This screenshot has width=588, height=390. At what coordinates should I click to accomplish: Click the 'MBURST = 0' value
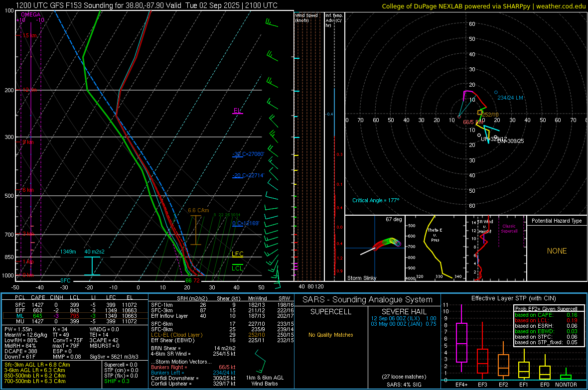point(104,346)
